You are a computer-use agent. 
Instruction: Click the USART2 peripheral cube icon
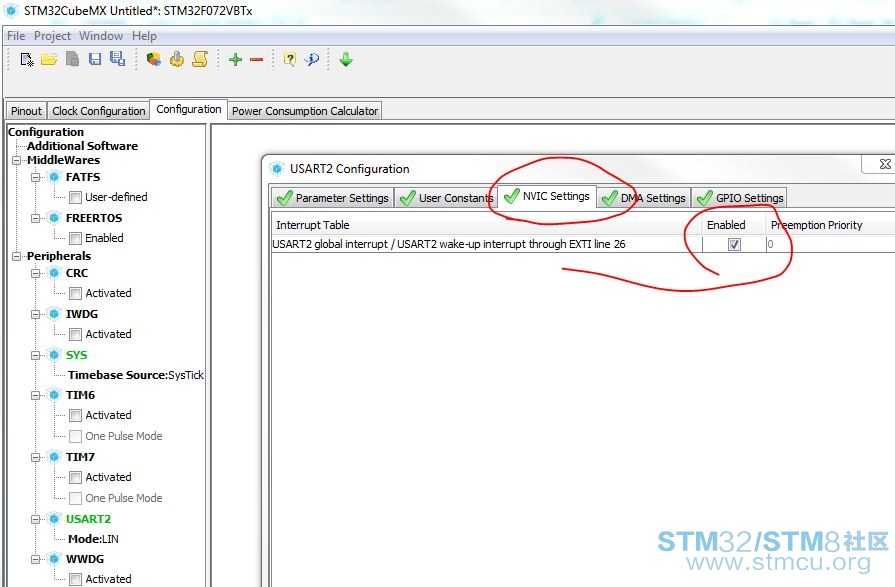tap(54, 519)
